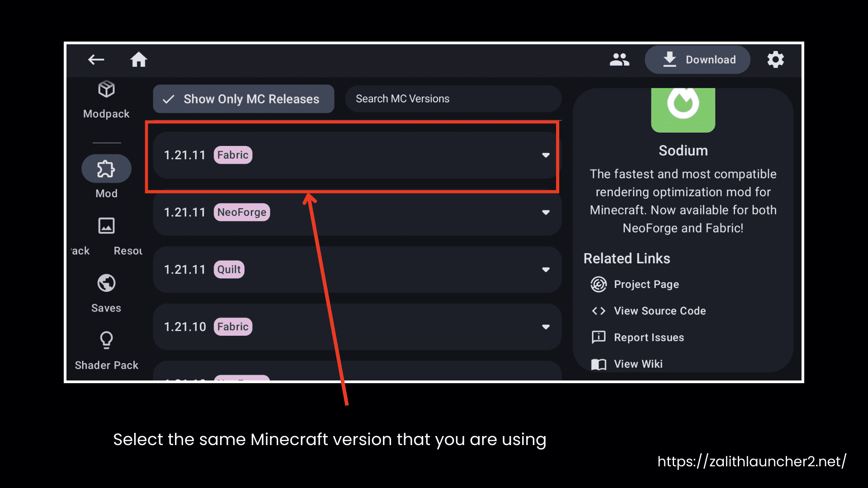Click the 1.21.11 text in Quilt row
Screen dimensions: 868x488
(184, 270)
